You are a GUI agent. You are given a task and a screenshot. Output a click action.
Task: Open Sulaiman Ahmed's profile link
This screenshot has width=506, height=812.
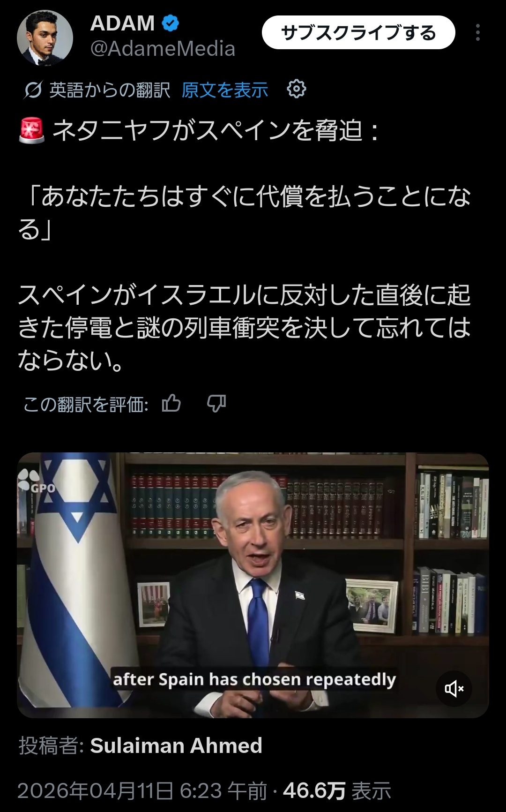[x=176, y=745]
